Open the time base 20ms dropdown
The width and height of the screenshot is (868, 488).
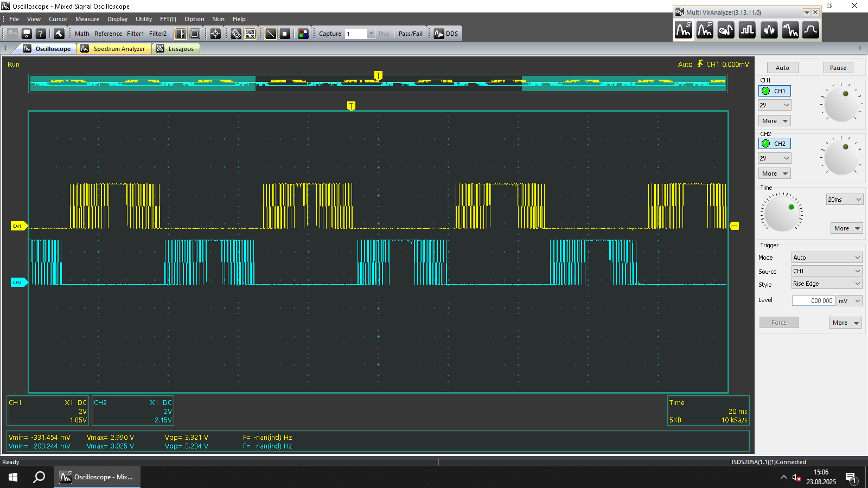(844, 200)
